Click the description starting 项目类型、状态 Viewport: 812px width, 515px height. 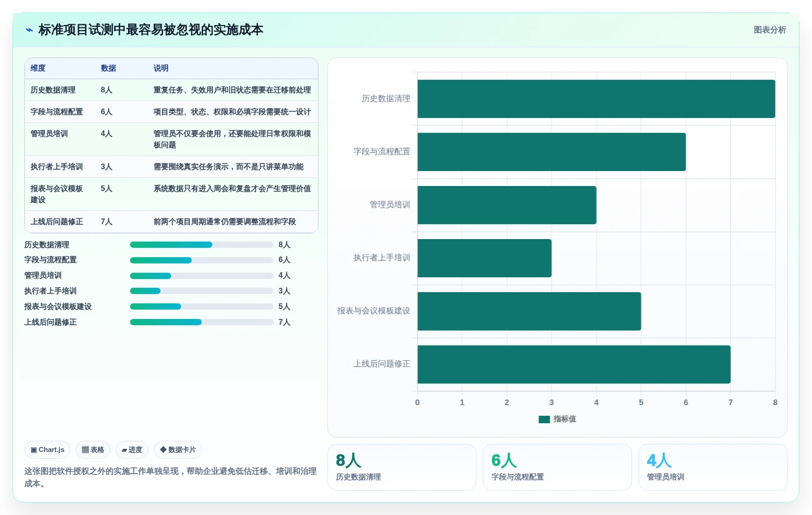[x=232, y=112]
